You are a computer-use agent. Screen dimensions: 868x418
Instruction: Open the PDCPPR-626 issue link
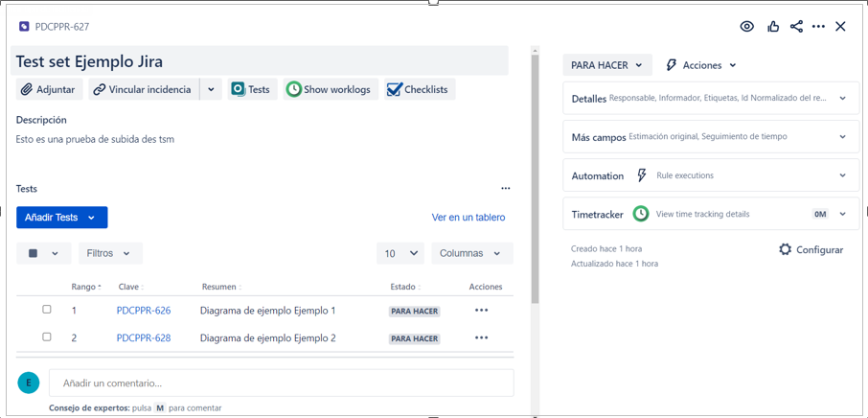[x=144, y=311]
